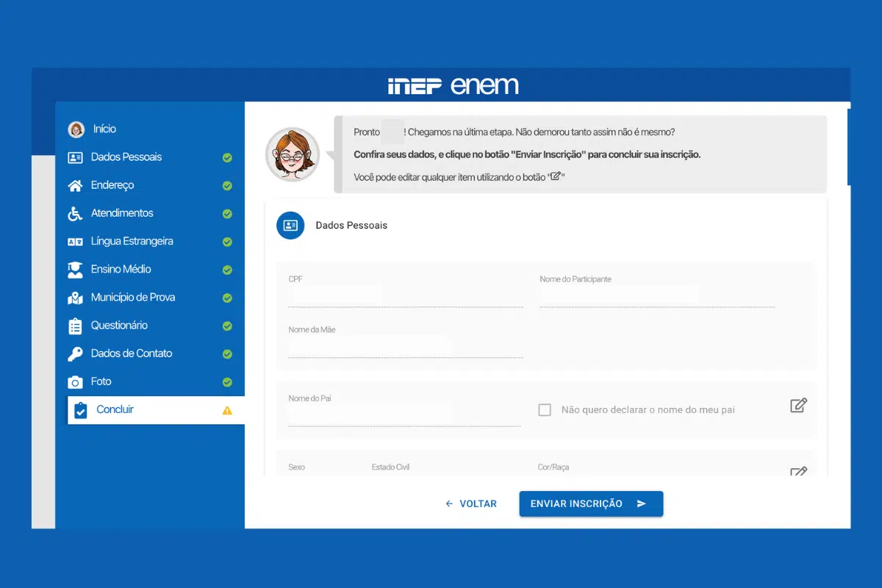Open the Foto camera icon
The height and width of the screenshot is (588, 882).
(x=75, y=382)
